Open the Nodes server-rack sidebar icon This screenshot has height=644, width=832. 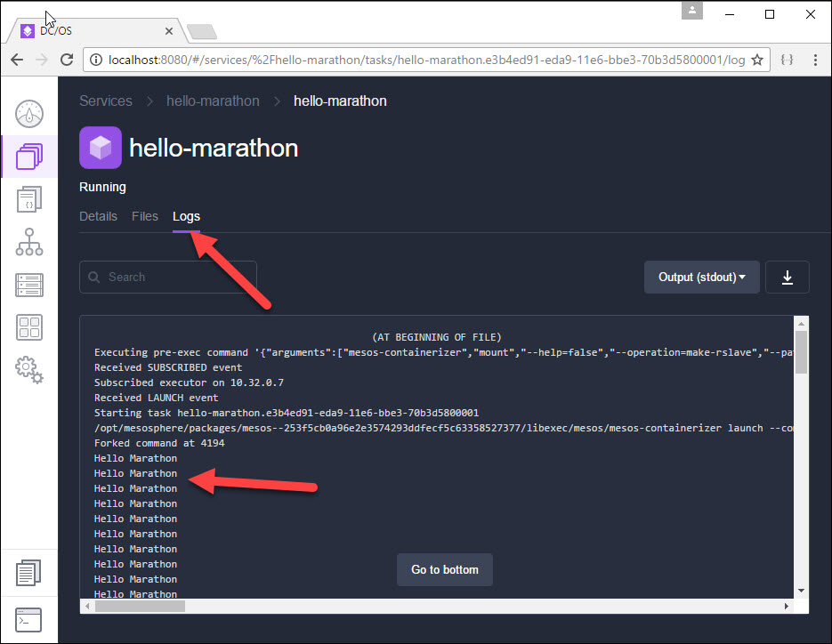(x=29, y=285)
